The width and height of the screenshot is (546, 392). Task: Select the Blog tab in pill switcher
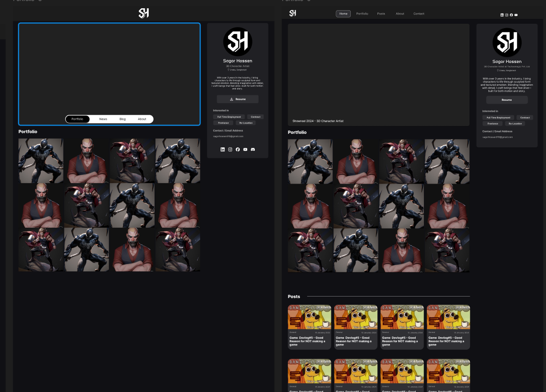pyautogui.click(x=123, y=119)
